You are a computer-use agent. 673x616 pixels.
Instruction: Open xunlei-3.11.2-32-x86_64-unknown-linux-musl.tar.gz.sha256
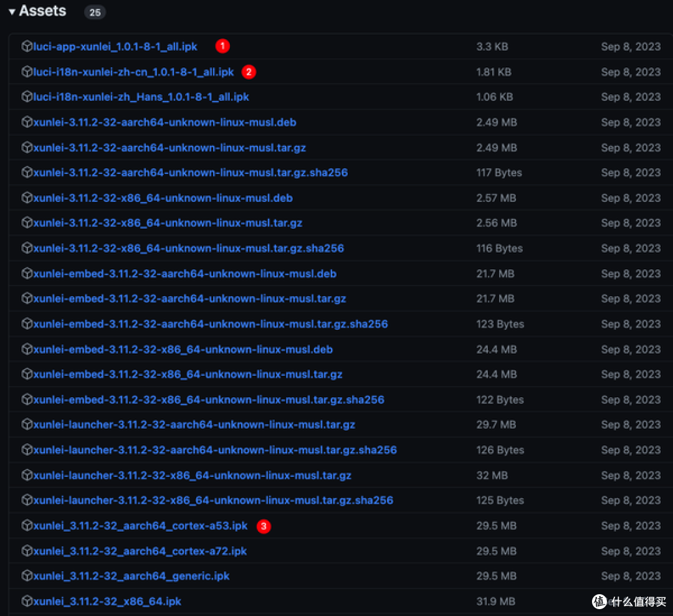tap(189, 248)
